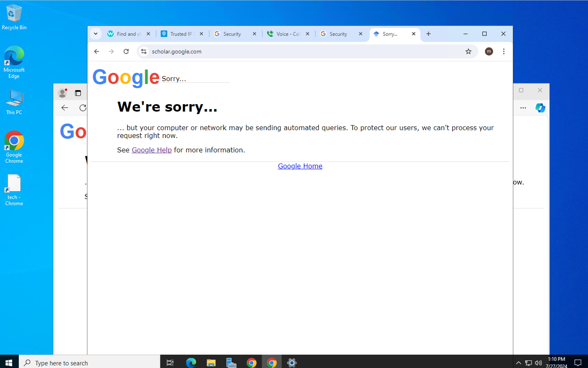Select the This PC desktop icon
Screen dimensions: 588x368
(x=14, y=102)
